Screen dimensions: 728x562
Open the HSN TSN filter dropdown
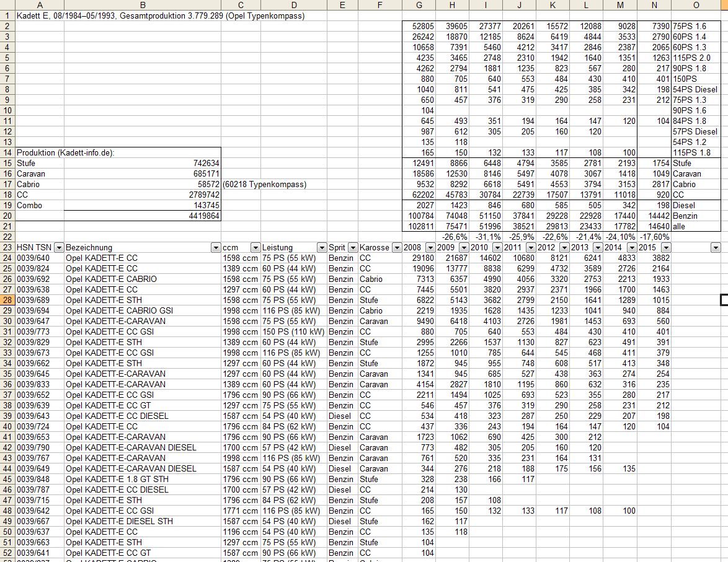[59, 247]
